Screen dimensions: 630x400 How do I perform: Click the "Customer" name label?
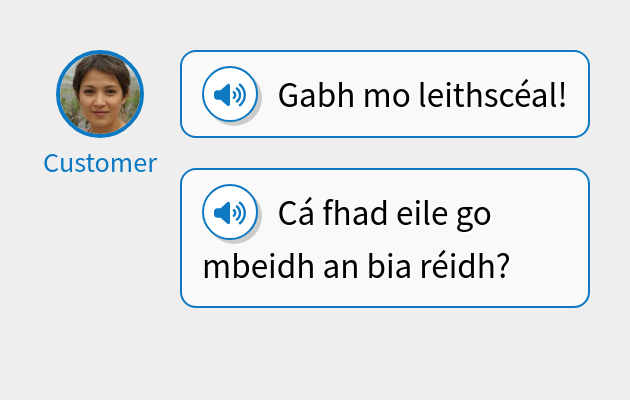(99, 163)
